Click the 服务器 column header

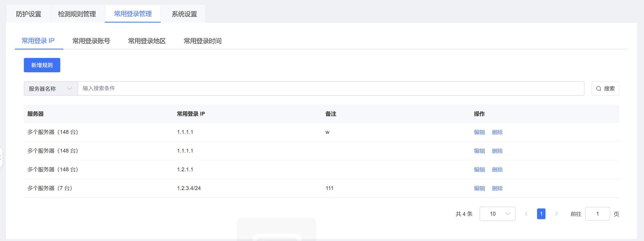pos(35,114)
